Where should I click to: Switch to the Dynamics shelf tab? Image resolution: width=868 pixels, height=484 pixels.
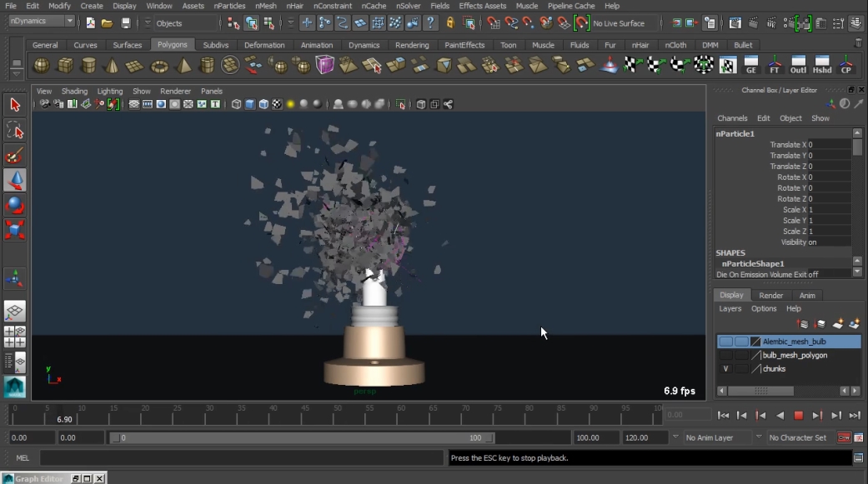coord(364,45)
